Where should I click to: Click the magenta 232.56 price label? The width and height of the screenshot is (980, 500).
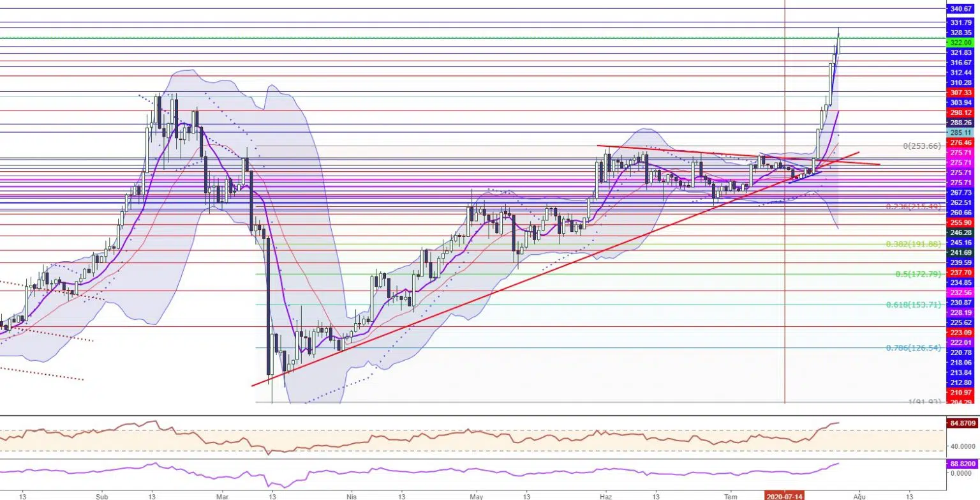coord(960,292)
